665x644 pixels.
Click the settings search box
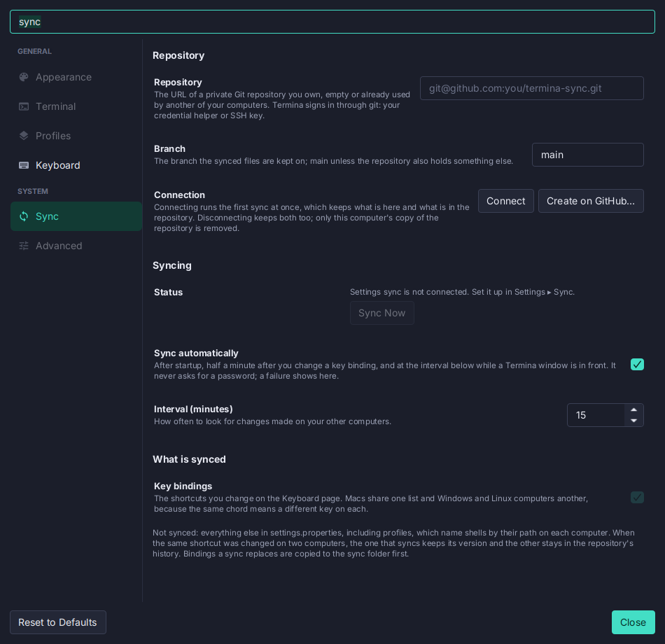[x=332, y=22]
